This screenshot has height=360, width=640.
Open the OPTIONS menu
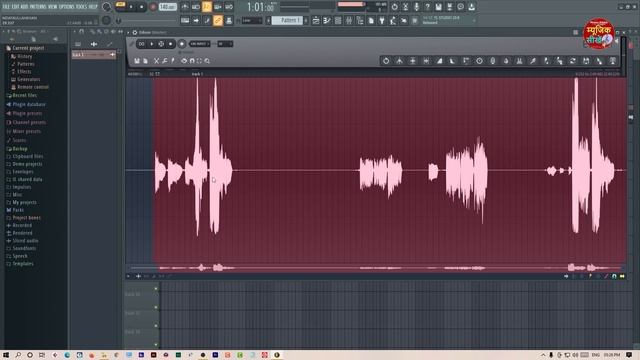tap(67, 7)
